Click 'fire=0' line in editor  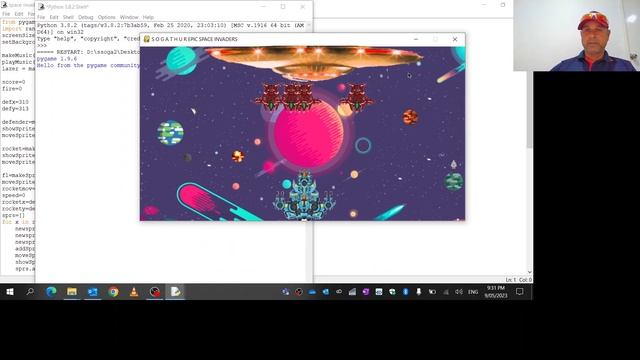(x=12, y=89)
